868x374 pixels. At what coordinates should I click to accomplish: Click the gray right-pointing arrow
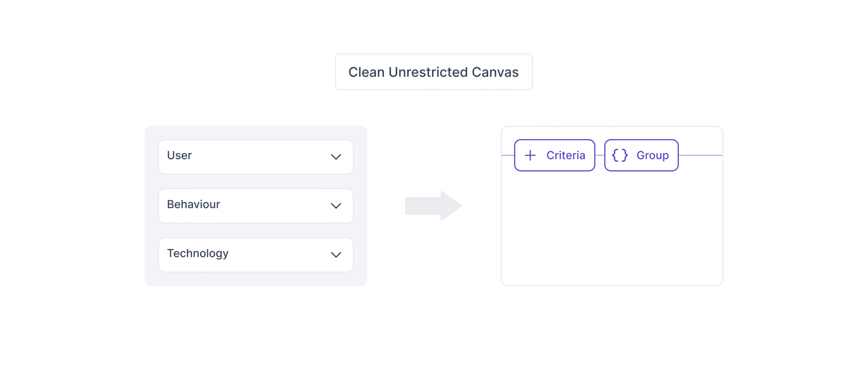pyautogui.click(x=433, y=205)
